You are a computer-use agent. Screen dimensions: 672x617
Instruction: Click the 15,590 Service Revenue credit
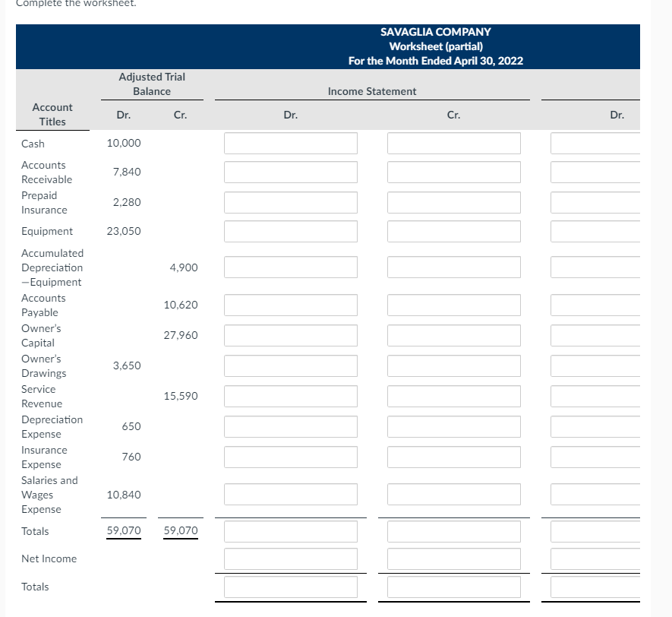point(181,396)
